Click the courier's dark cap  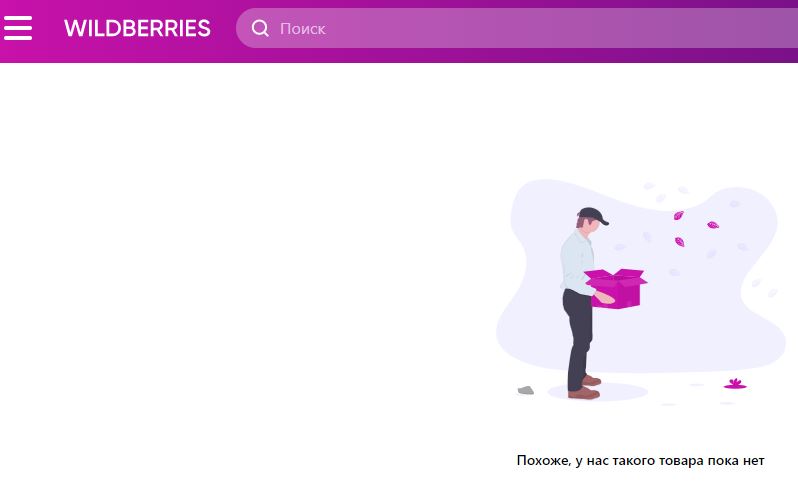[592, 215]
